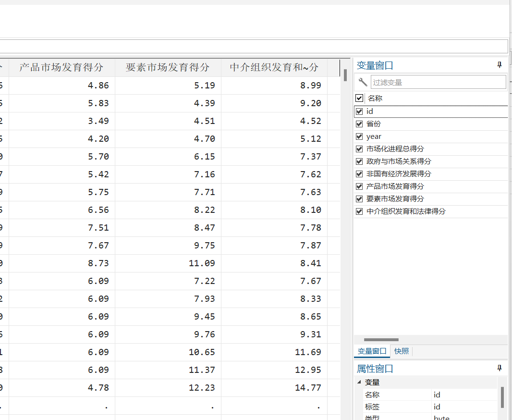Click the properties panel vertical scrollbar
This screenshot has width=512, height=420.
502,397
